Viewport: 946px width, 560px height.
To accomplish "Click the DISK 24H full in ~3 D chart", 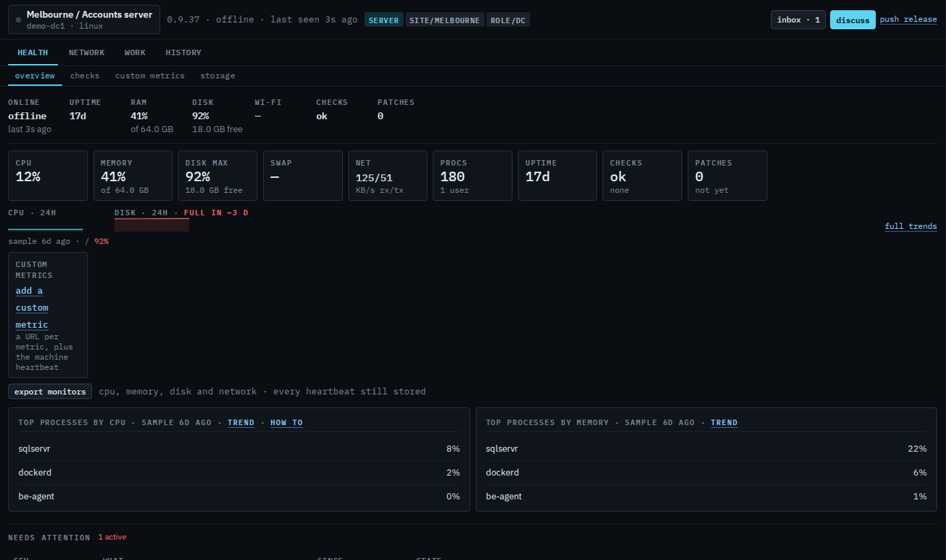I will click(x=152, y=225).
